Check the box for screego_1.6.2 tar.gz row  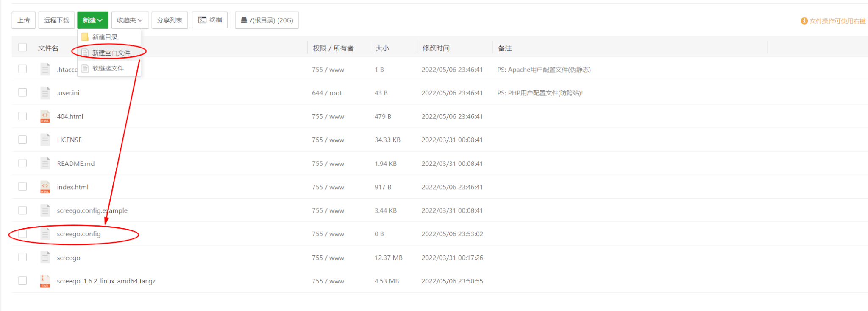[x=22, y=280]
